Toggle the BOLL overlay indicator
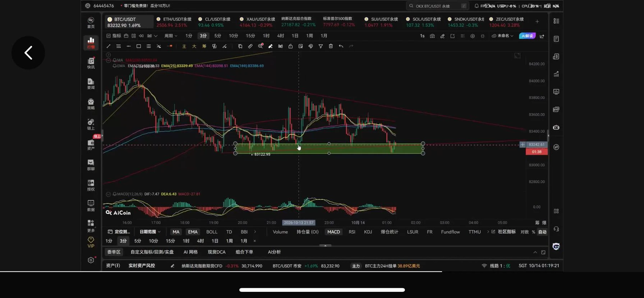Viewport: 644px width, 298px height. coord(212,232)
